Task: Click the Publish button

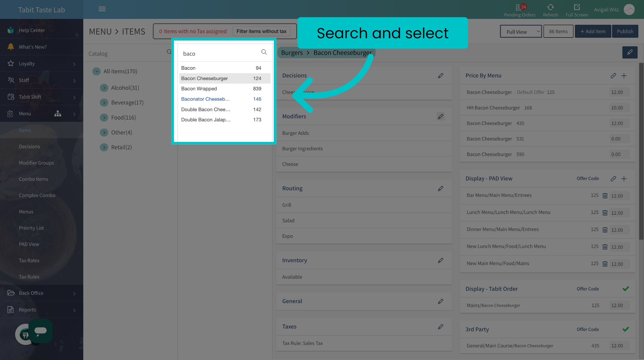Action: click(x=625, y=31)
